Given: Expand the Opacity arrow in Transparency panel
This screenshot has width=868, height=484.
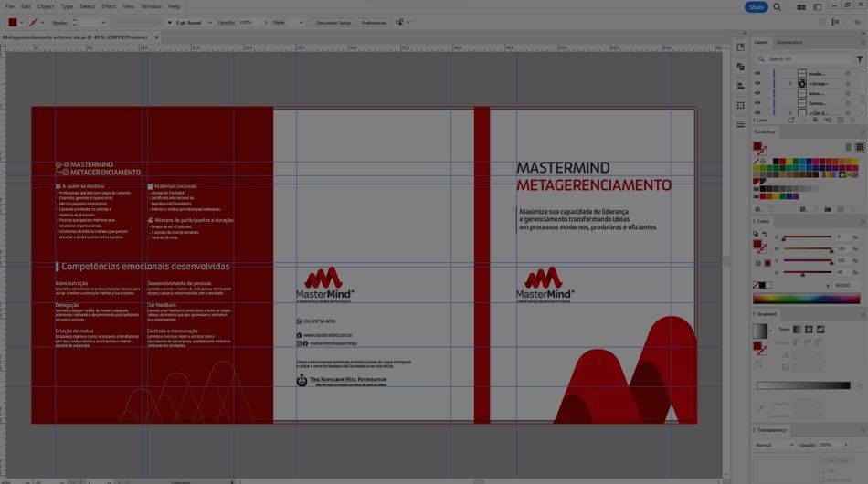Looking at the screenshot, I should [845, 445].
